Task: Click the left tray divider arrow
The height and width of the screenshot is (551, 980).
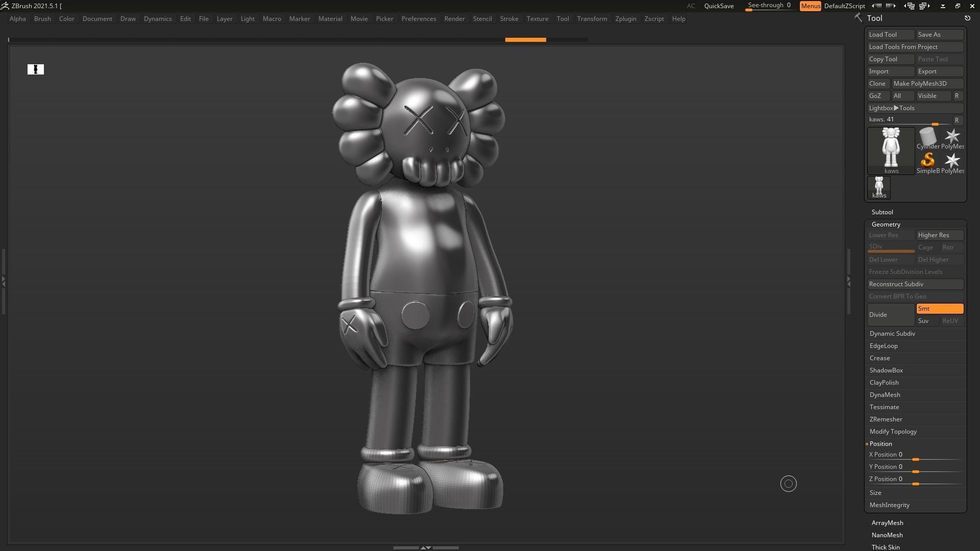Action: click(x=3, y=281)
